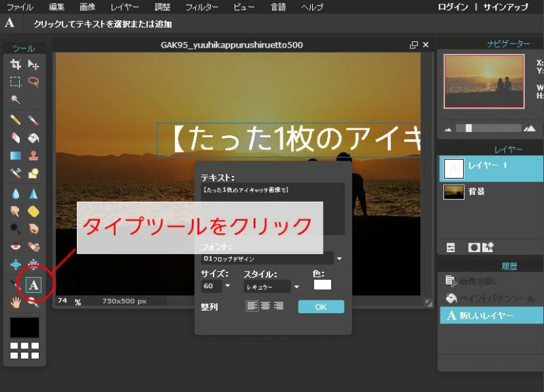Open the フィルター menu

point(202,7)
